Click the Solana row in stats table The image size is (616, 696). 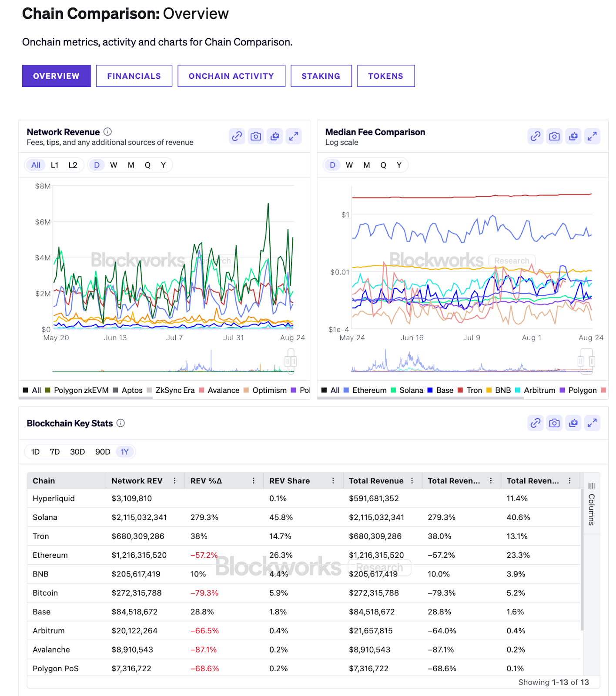(45, 517)
